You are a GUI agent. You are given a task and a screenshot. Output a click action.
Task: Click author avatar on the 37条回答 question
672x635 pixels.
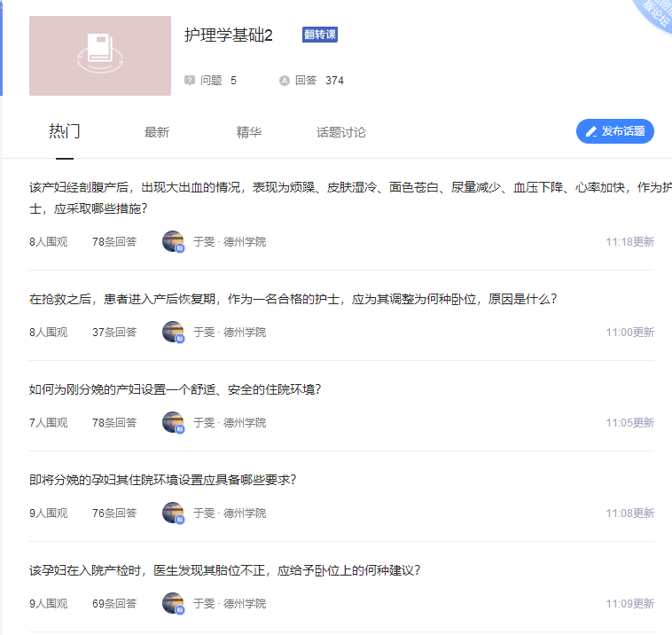[x=173, y=332]
